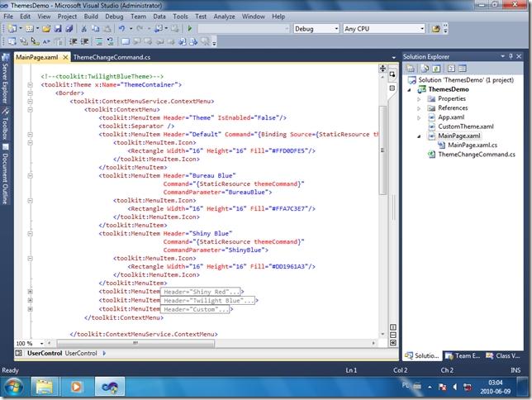532x400 pixels.
Task: Start debugging with the green play icon
Action: 190,29
